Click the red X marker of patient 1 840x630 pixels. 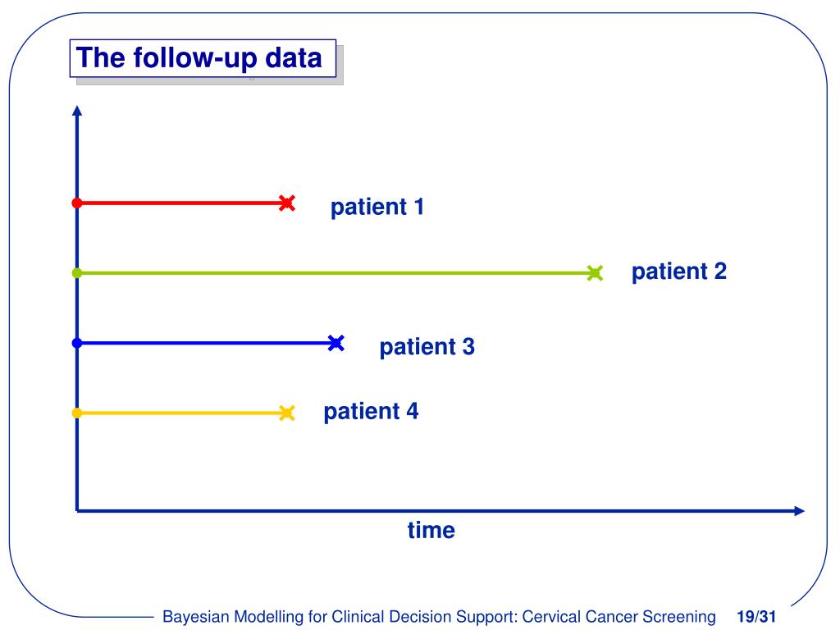(x=287, y=203)
